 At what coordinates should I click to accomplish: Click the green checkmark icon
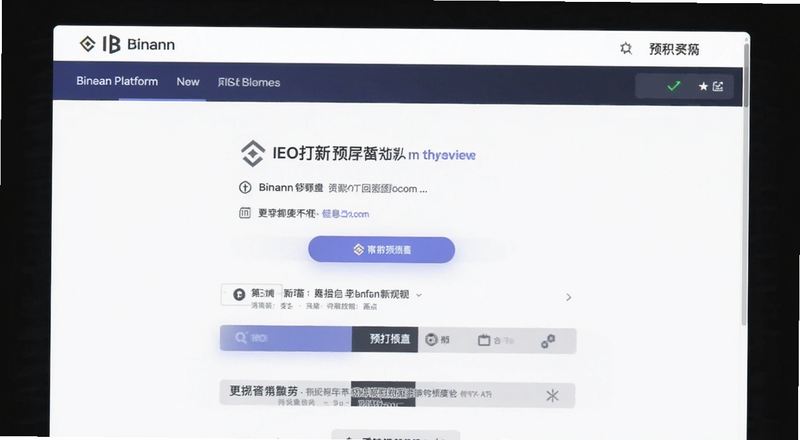(674, 86)
